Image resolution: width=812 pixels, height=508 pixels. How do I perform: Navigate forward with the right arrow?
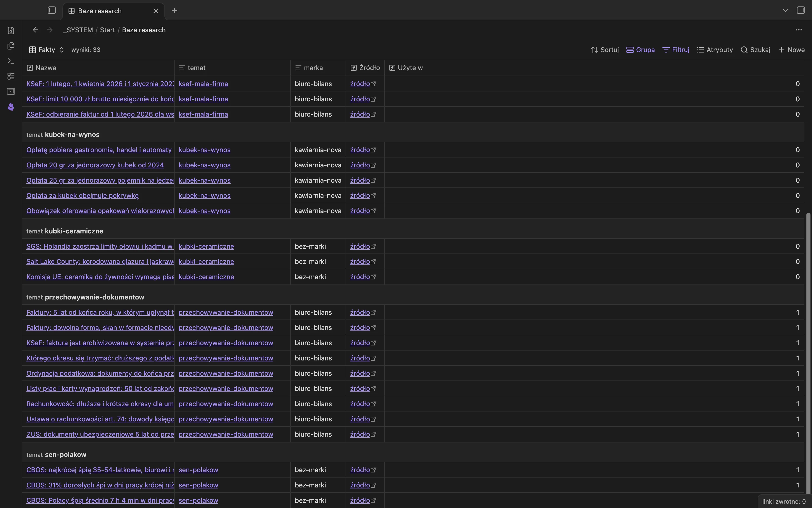[50, 30]
